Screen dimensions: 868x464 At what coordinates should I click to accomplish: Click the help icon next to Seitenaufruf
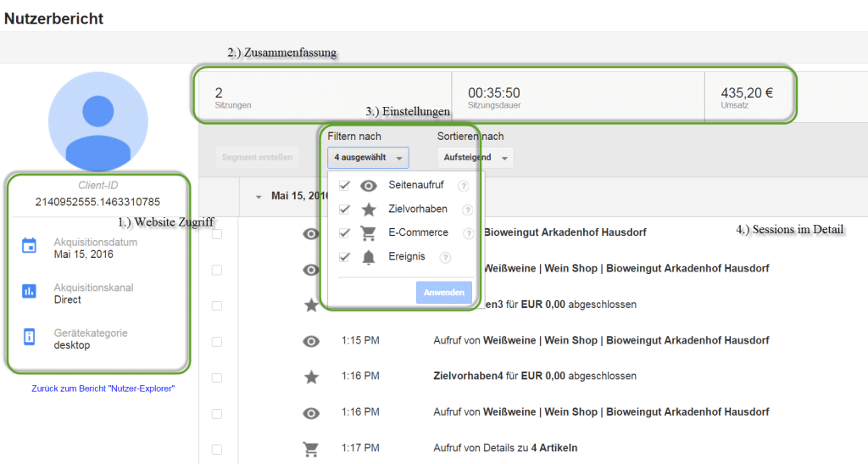(x=463, y=186)
